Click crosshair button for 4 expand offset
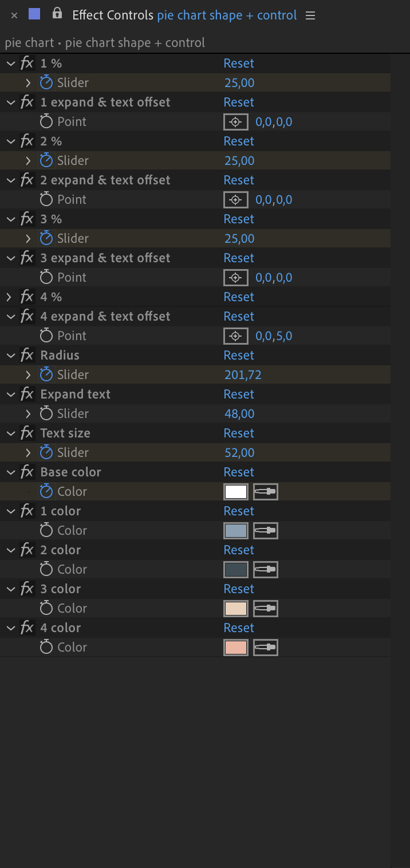This screenshot has width=410, height=868. (235, 336)
